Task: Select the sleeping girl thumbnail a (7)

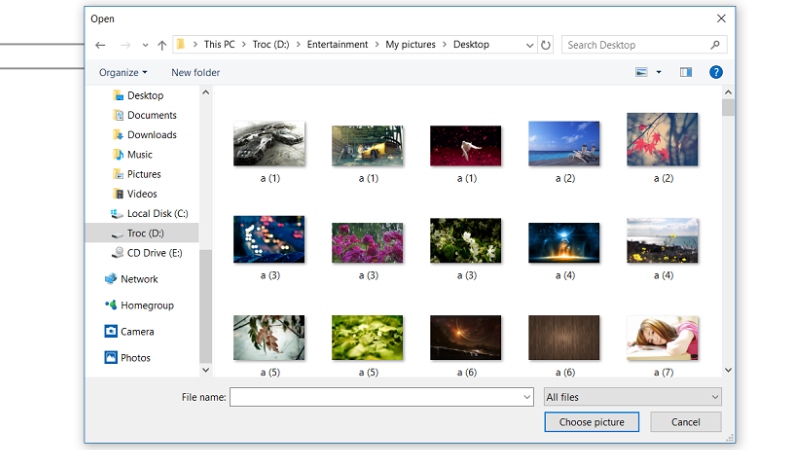Action: [x=662, y=337]
